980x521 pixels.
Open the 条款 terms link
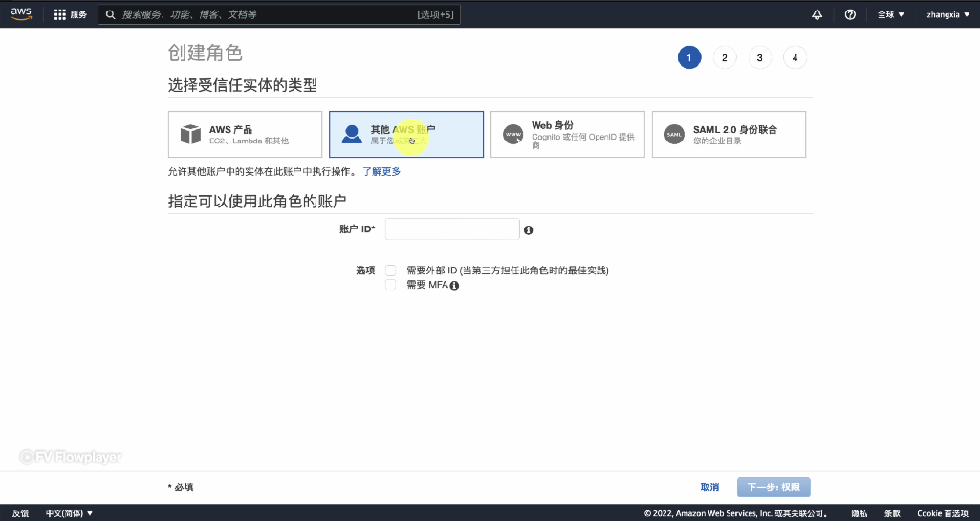pos(892,513)
